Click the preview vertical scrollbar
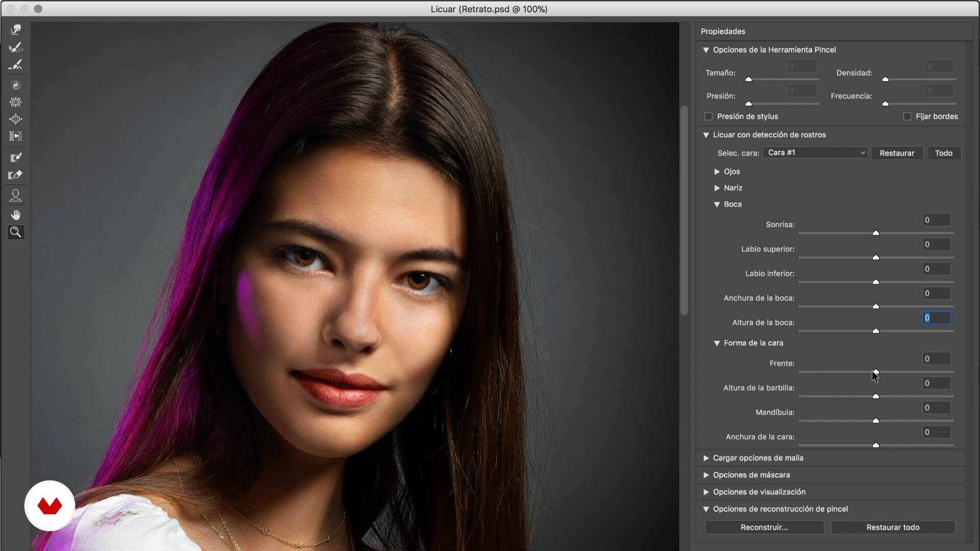Image resolution: width=980 pixels, height=551 pixels. click(x=684, y=210)
